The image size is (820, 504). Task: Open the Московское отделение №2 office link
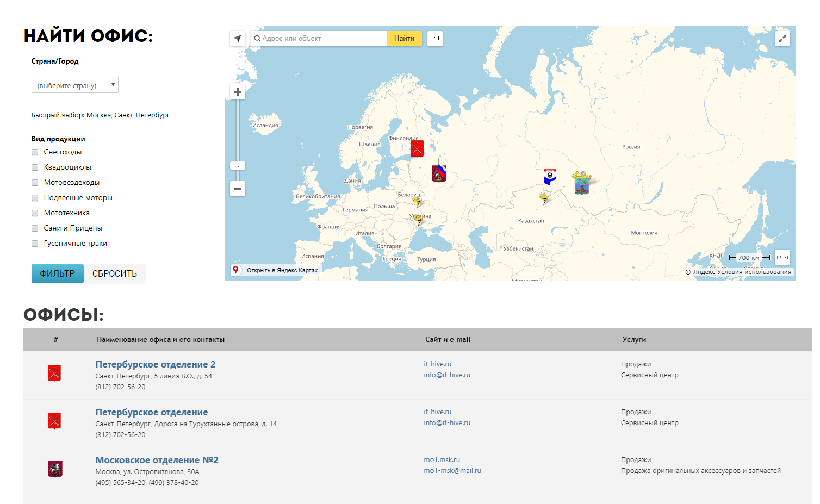click(x=157, y=460)
